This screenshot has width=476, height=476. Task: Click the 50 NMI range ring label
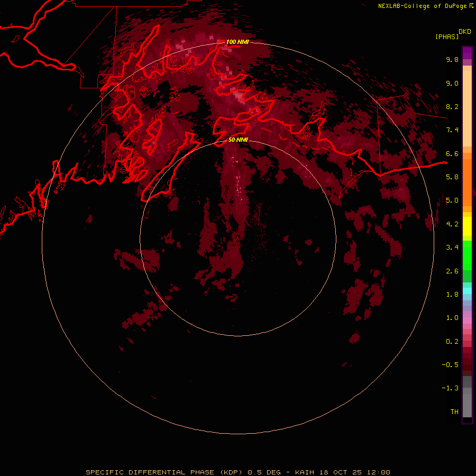pos(238,140)
